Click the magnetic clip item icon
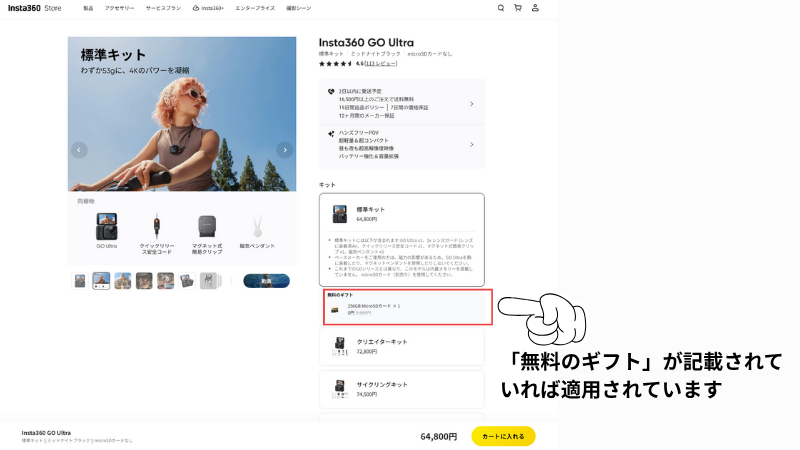The height and width of the screenshot is (450, 800). point(207,226)
